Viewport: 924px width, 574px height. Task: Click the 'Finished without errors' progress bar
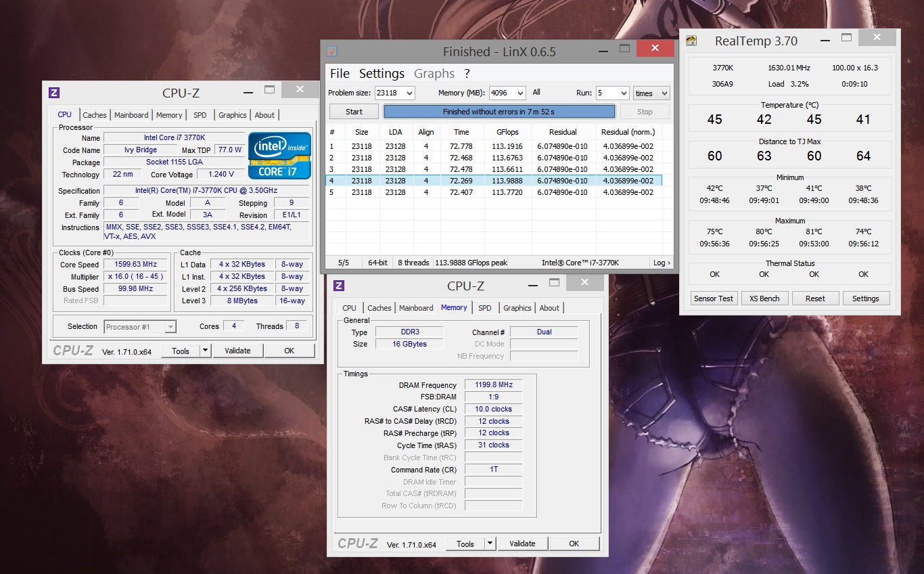point(499,112)
